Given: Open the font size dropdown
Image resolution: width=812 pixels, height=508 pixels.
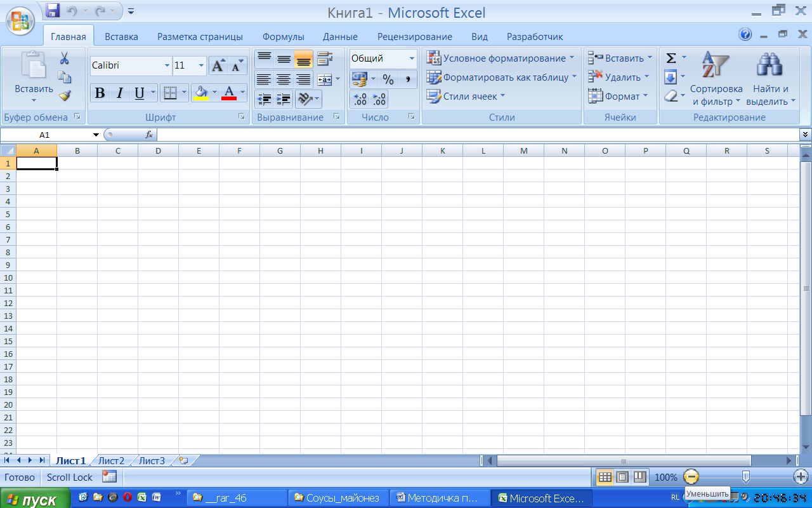Looking at the screenshot, I should (x=202, y=65).
